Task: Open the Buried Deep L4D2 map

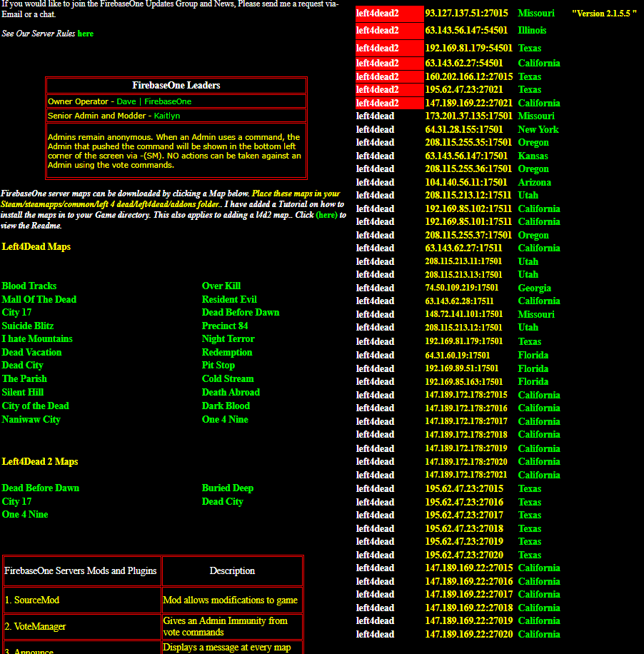Action: coord(228,488)
